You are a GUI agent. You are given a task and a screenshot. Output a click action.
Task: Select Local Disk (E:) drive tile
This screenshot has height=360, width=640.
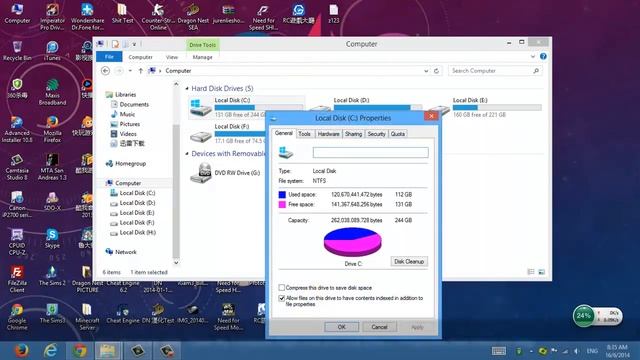tap(486, 107)
